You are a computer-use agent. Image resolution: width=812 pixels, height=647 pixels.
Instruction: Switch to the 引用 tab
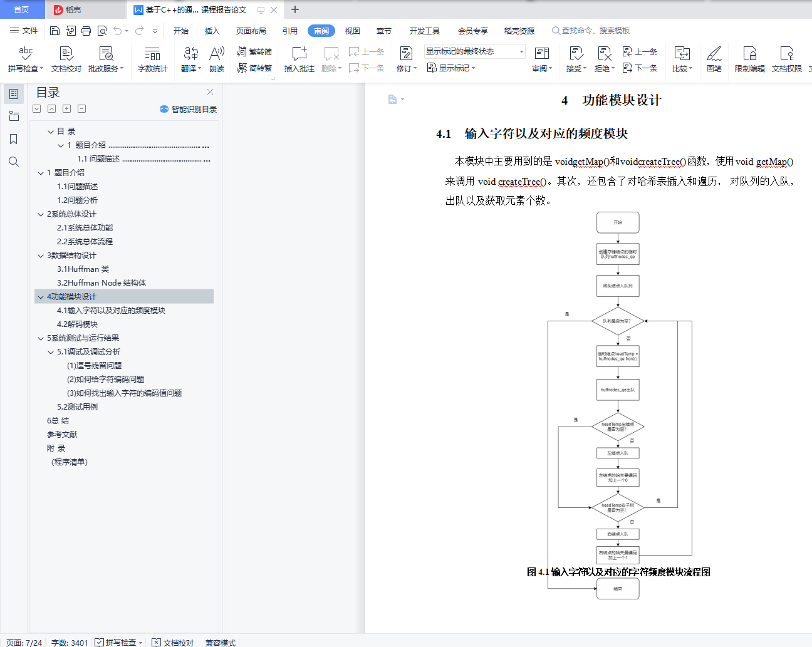[x=290, y=31]
